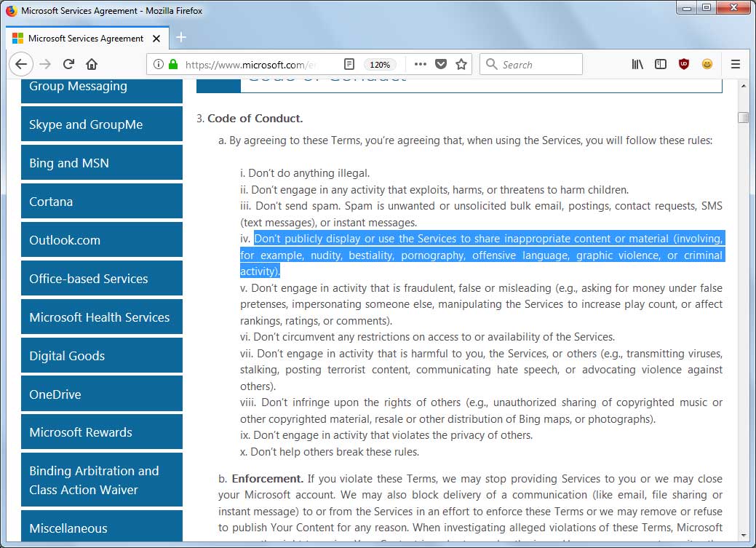Click the highlighted rule iv text
Screen dimensions: 756x548
tap(482, 255)
